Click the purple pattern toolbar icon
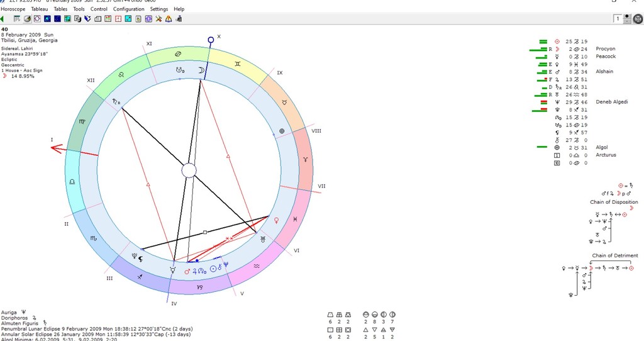 (148, 18)
